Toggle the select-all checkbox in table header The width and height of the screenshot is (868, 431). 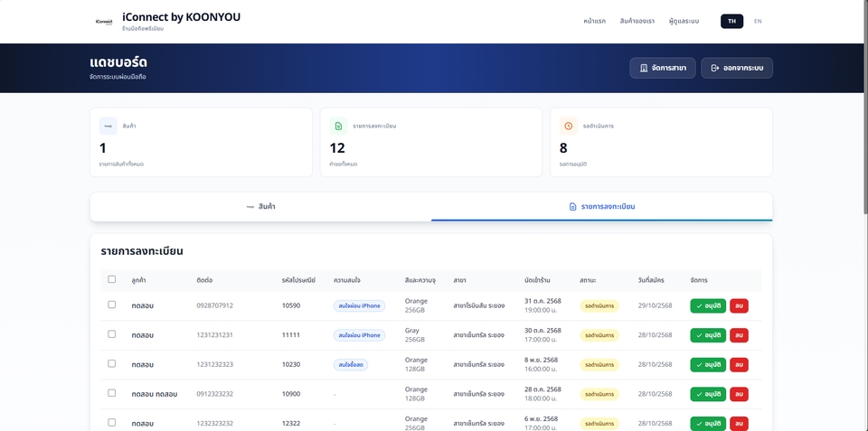[x=112, y=279]
